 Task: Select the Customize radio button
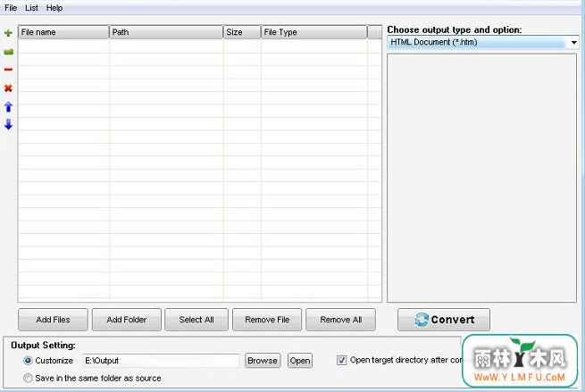28,361
